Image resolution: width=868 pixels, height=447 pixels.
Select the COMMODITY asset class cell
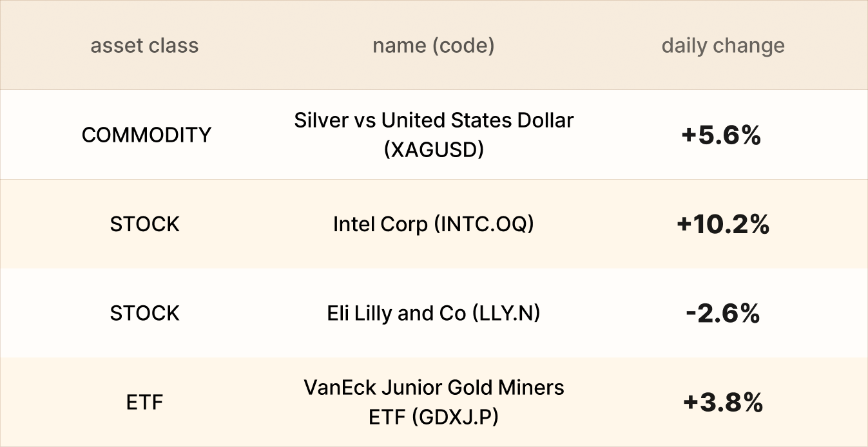(146, 135)
